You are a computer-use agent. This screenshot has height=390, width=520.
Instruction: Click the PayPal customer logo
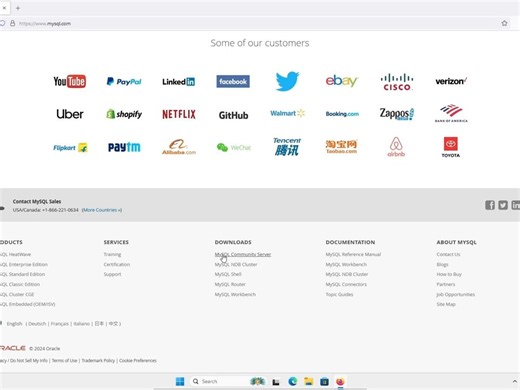124,81
